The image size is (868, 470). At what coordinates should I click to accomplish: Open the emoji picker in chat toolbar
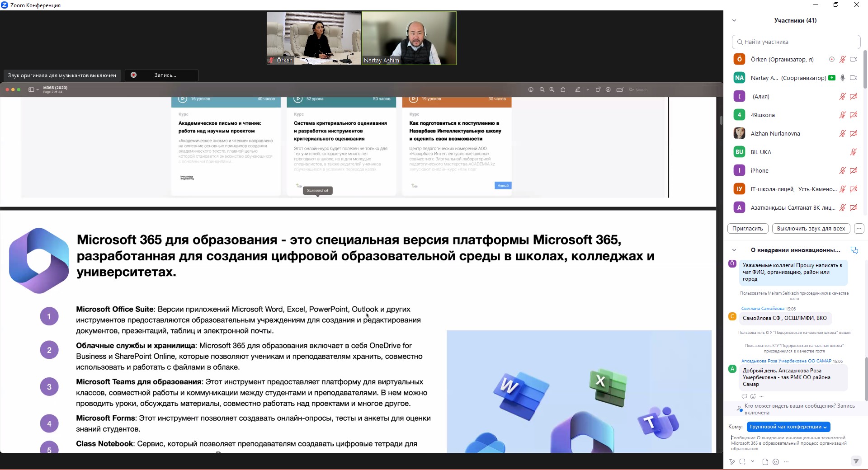point(776,461)
